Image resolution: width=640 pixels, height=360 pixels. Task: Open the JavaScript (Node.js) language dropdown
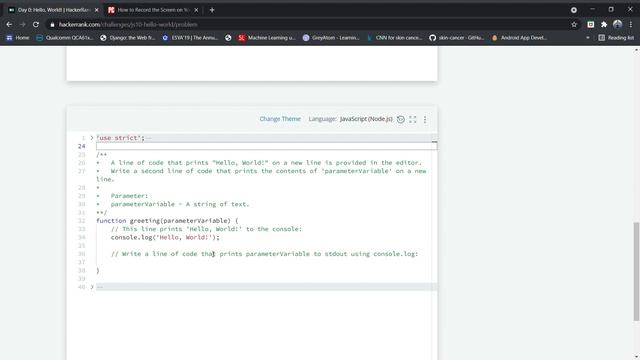366,119
